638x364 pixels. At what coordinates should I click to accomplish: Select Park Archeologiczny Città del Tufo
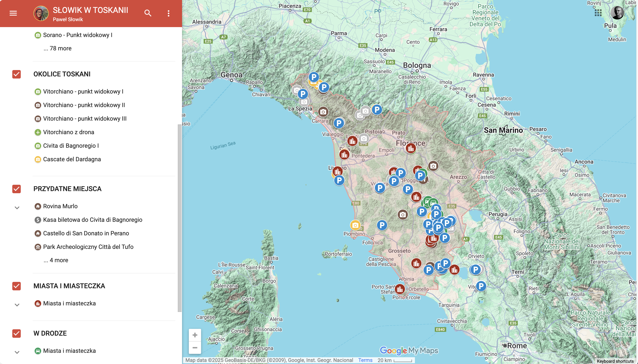pos(88,247)
